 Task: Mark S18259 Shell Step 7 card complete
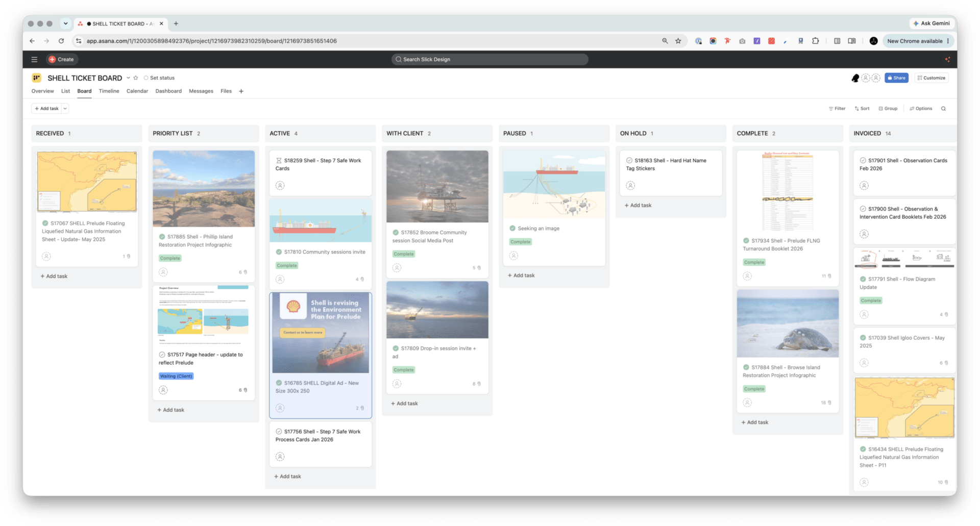pyautogui.click(x=279, y=161)
